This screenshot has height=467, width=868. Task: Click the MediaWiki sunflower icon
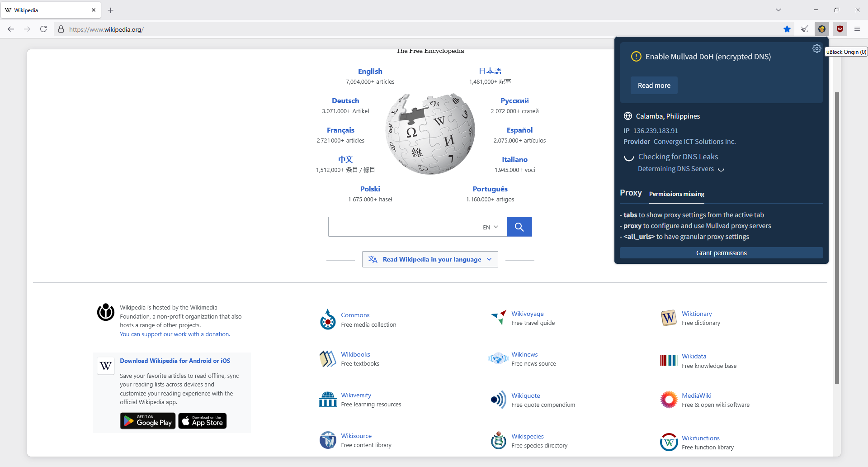pos(669,400)
